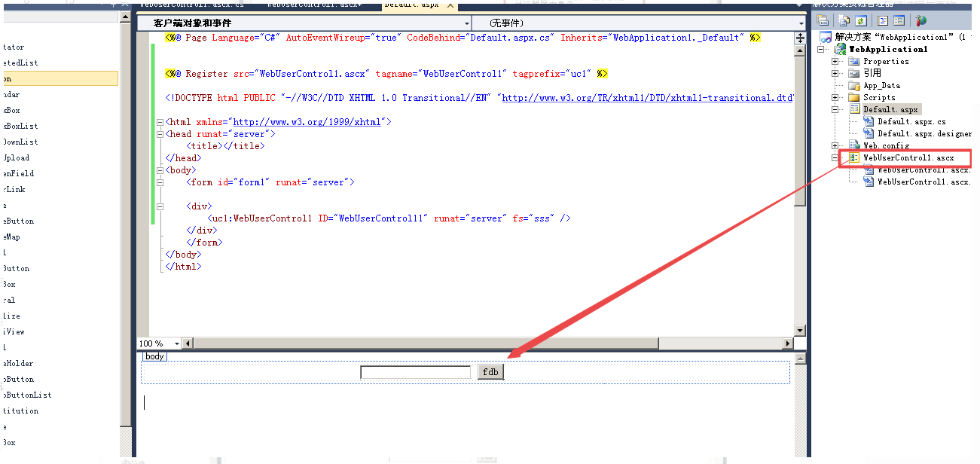Click the View Code toolbar icon

883,21
